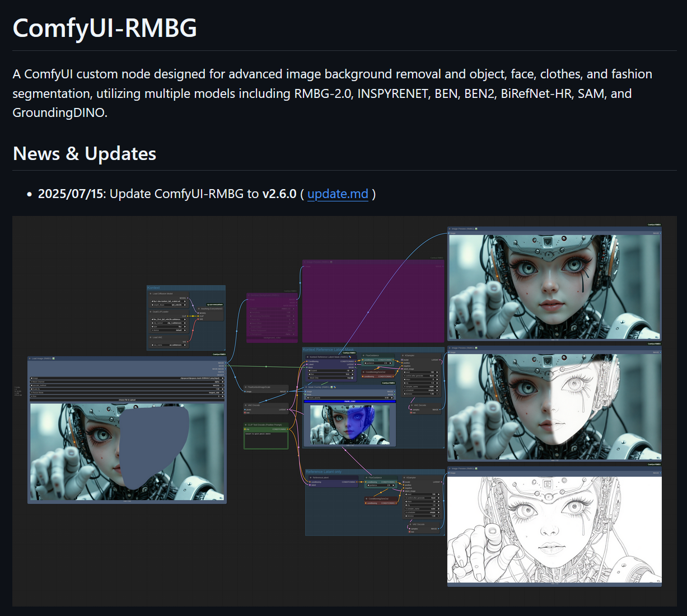This screenshot has width=687, height=616.
Task: Click the half-sketch half-color robot girl preview
Action: [554, 407]
